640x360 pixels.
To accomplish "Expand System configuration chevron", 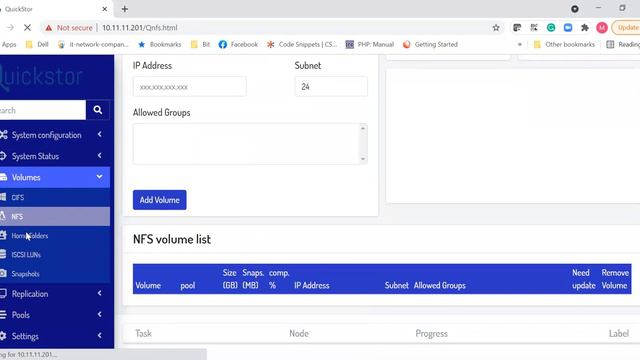I will tap(100, 134).
